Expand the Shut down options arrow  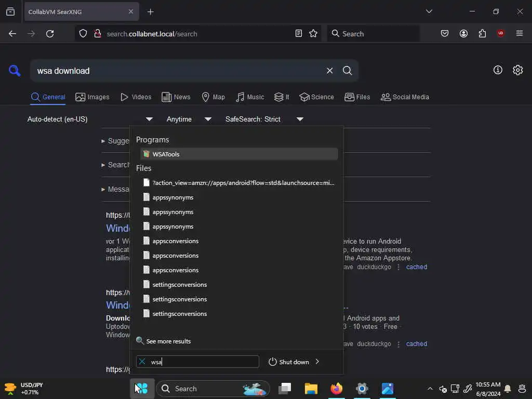coord(317,362)
